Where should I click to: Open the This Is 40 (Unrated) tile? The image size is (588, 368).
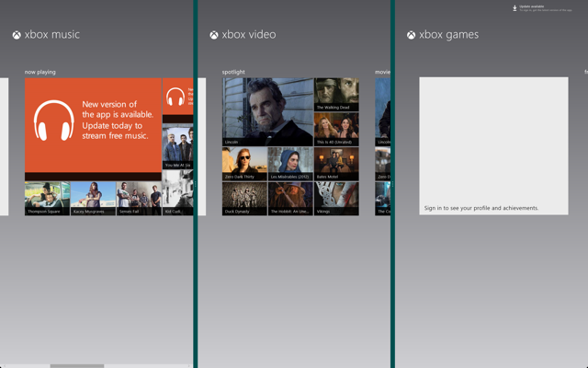(336, 129)
